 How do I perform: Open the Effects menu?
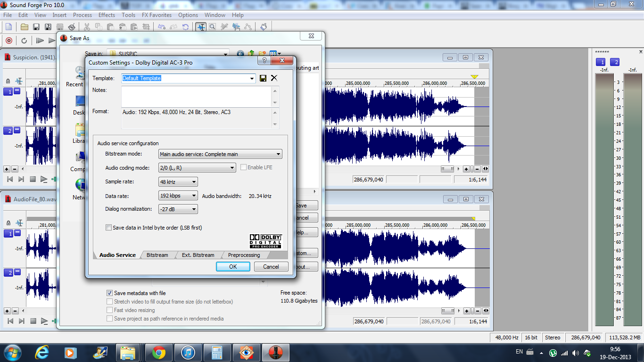[107, 15]
